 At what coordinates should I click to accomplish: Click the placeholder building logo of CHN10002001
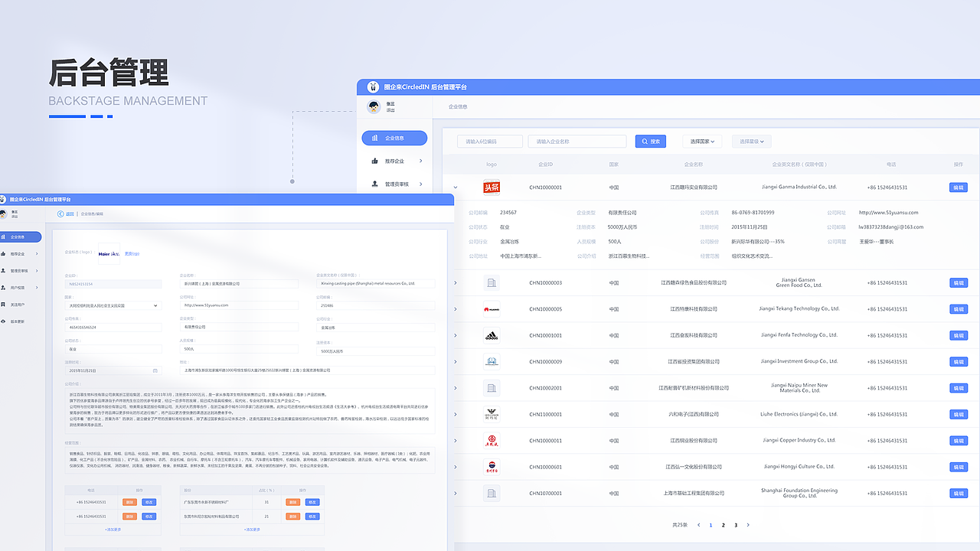click(492, 388)
